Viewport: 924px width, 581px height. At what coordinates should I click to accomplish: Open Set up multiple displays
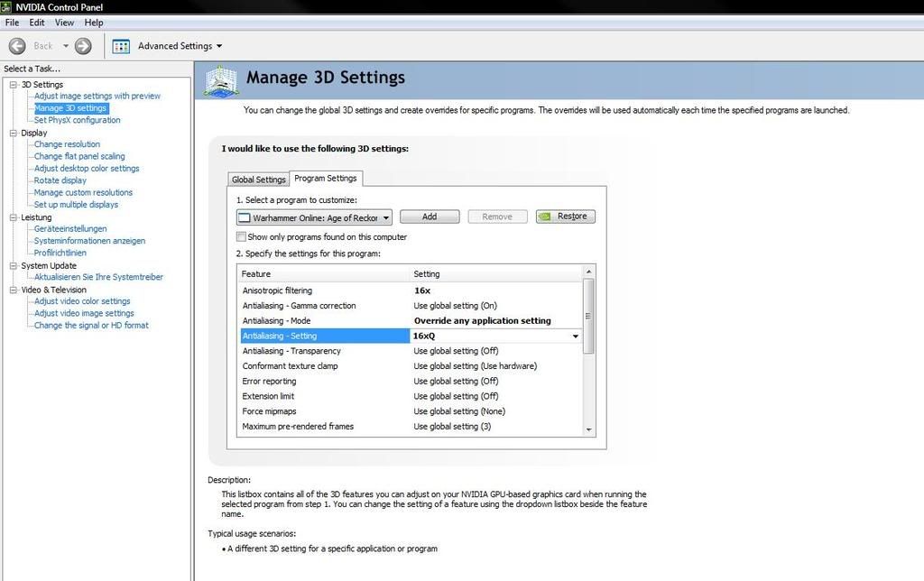coord(76,205)
